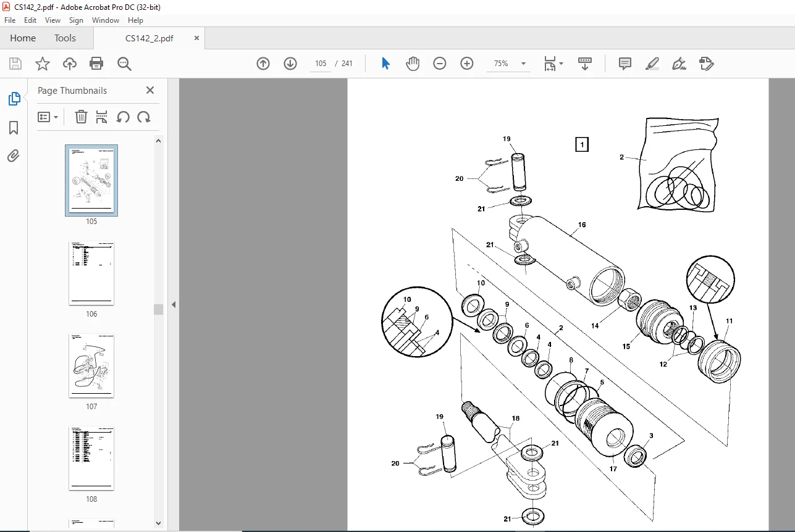Viewport: 795px width, 532px height.
Task: Toggle the scrolling read mode icon
Action: 584,64
